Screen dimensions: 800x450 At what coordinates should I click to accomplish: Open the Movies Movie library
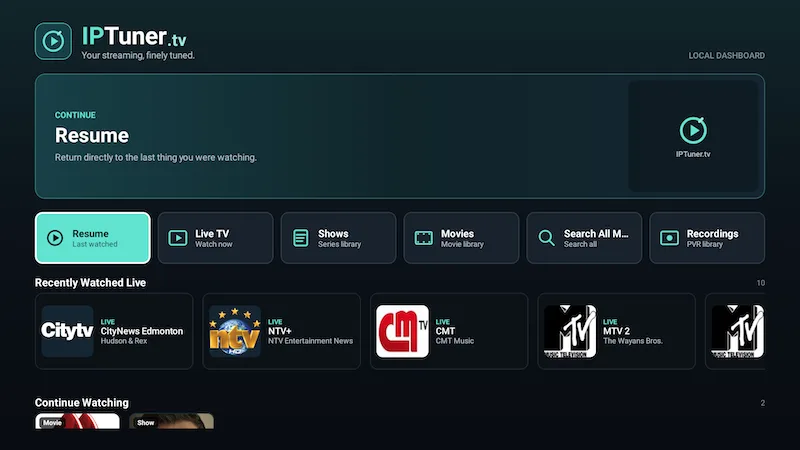[461, 238]
